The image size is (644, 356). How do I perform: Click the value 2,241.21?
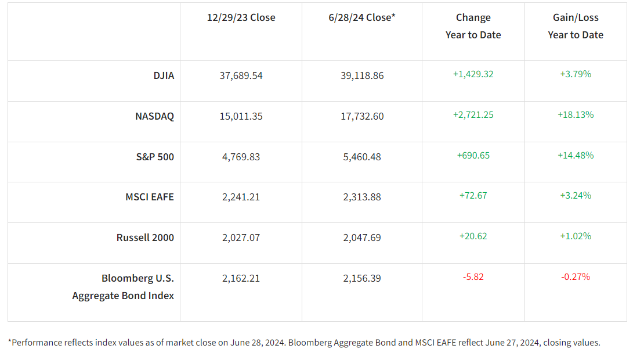coord(241,197)
